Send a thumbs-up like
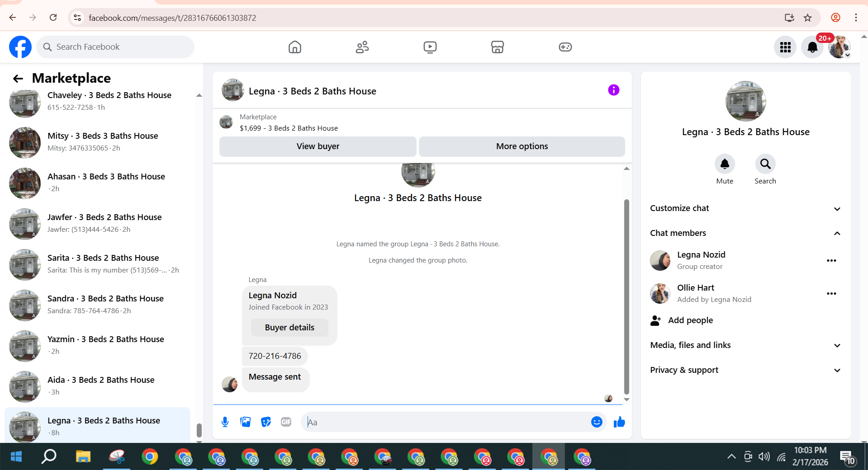The height and width of the screenshot is (470, 868). pos(619,422)
